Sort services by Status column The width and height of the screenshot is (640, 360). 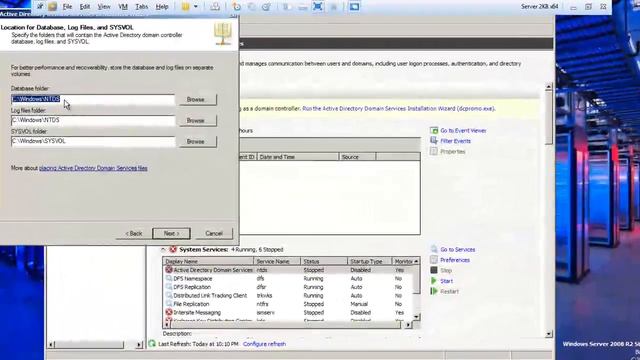[324, 261]
